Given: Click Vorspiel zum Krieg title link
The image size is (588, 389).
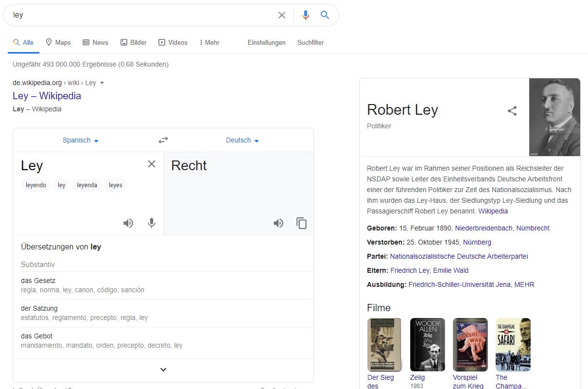Looking at the screenshot, I should (x=468, y=382).
